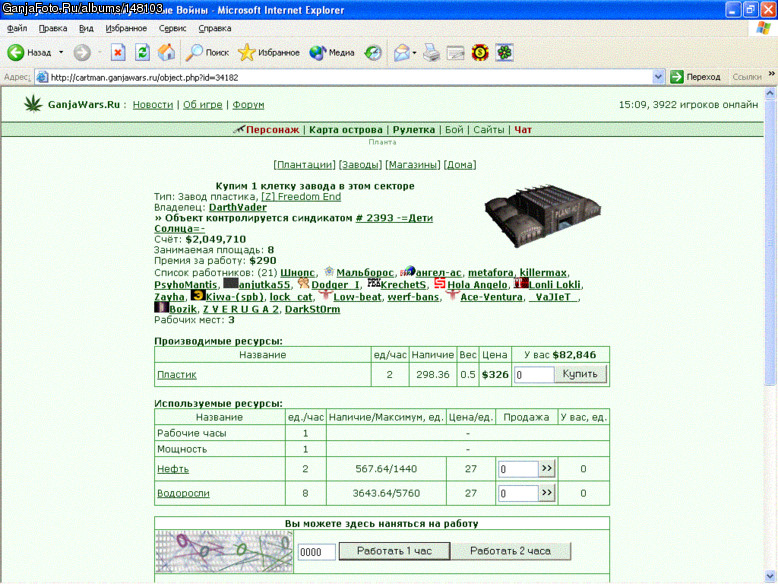Open the Карта острова link
The height and width of the screenshot is (584, 778).
pyautogui.click(x=346, y=130)
